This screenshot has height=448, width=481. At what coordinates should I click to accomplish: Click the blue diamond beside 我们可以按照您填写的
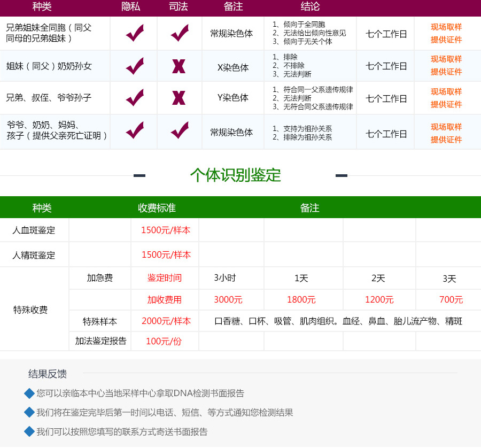pos(29,431)
